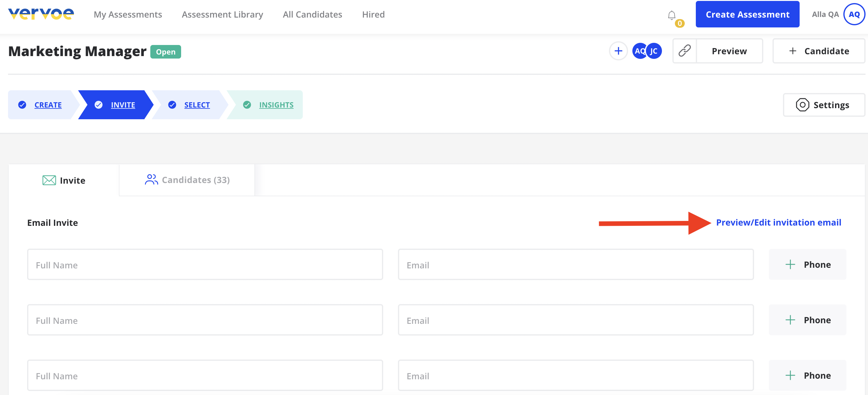
Task: Click Create Assessment button
Action: 747,14
